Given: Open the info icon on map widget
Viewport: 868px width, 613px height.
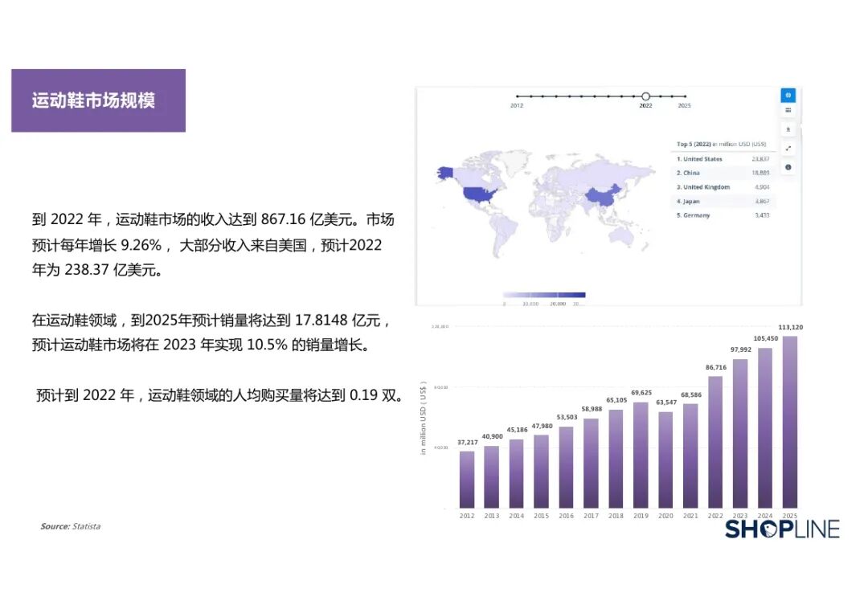Looking at the screenshot, I should pos(788,167).
